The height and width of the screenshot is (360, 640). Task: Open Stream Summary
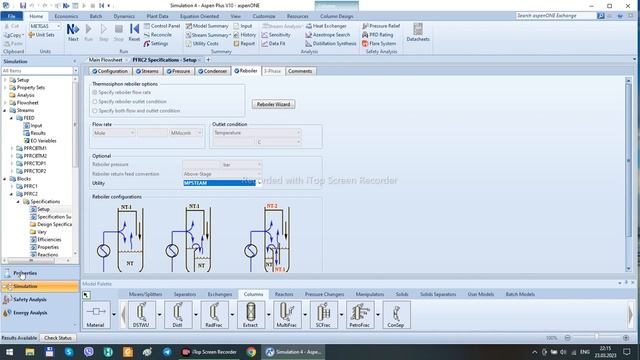pos(207,35)
